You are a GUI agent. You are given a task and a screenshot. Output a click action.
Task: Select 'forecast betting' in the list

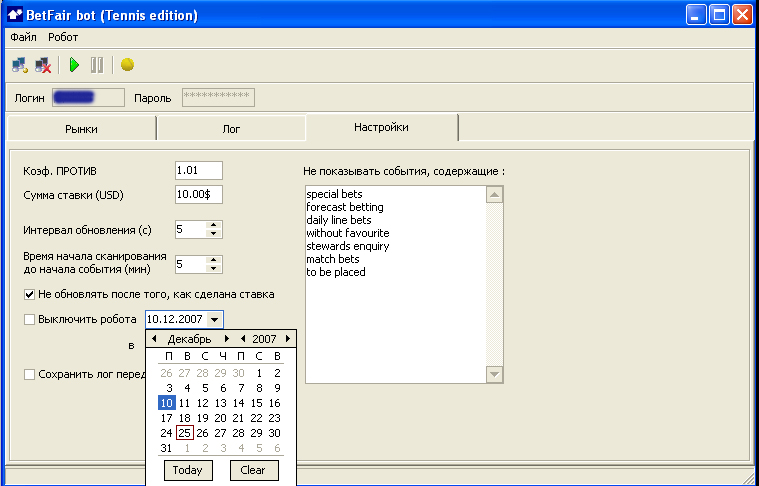345,207
